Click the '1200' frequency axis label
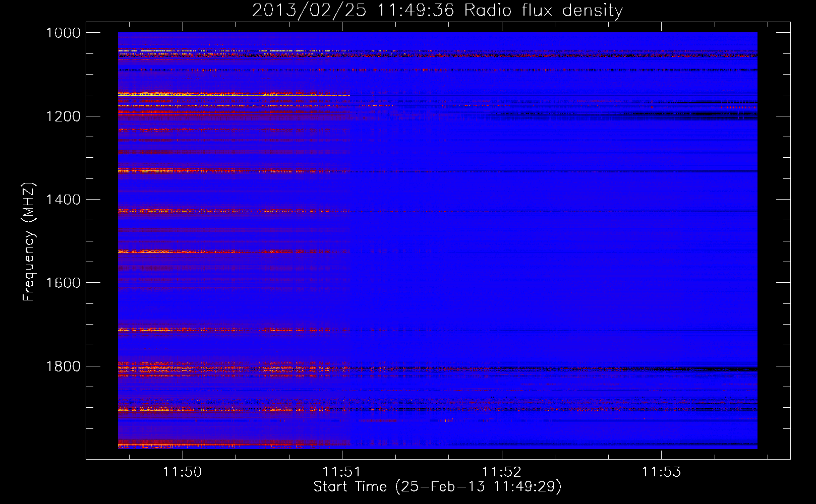This screenshot has width=816, height=504. [63, 116]
